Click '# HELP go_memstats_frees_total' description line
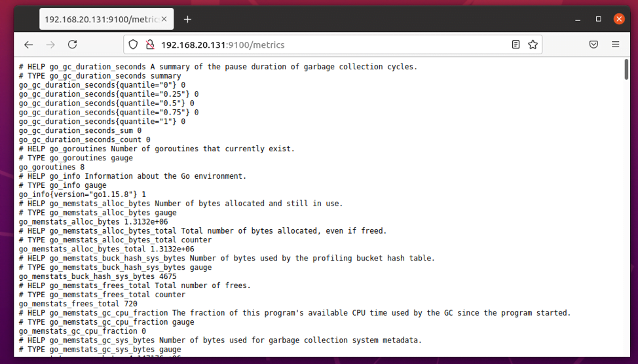638x364 pixels. [135, 285]
